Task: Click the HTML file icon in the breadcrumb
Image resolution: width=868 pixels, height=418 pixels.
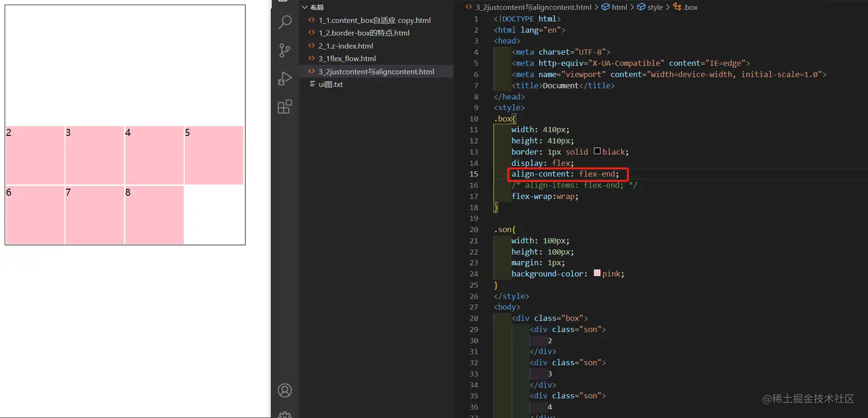Action: coord(469,7)
